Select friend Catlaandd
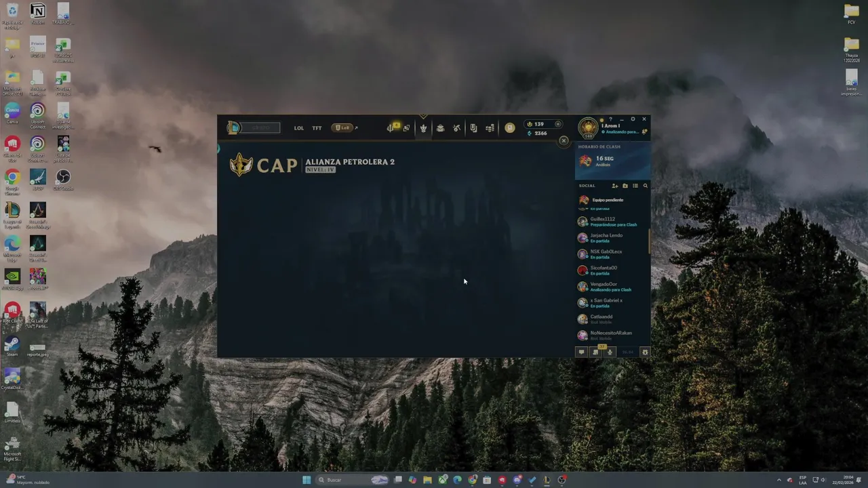The width and height of the screenshot is (868, 488). 611,319
